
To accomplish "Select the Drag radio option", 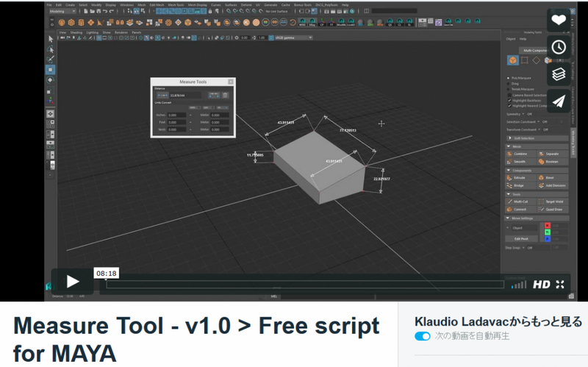I will pos(509,84).
